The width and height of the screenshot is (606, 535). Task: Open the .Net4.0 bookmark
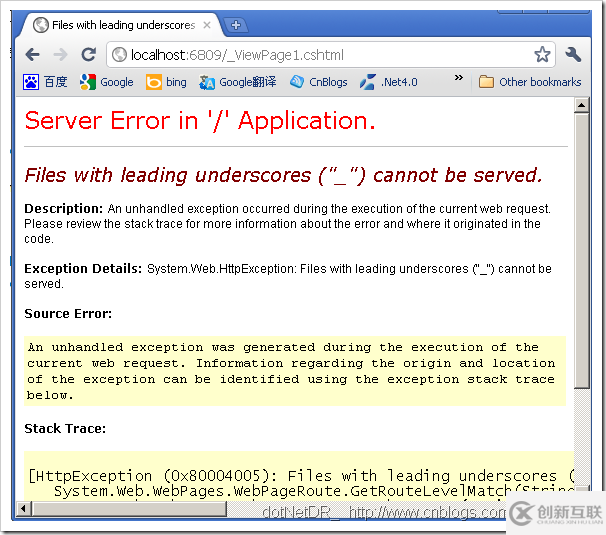click(388, 82)
